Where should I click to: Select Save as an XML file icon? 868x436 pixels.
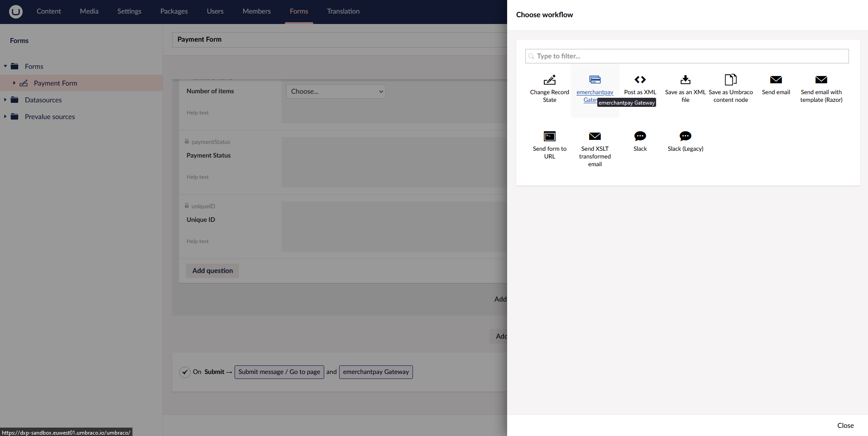[x=685, y=80]
